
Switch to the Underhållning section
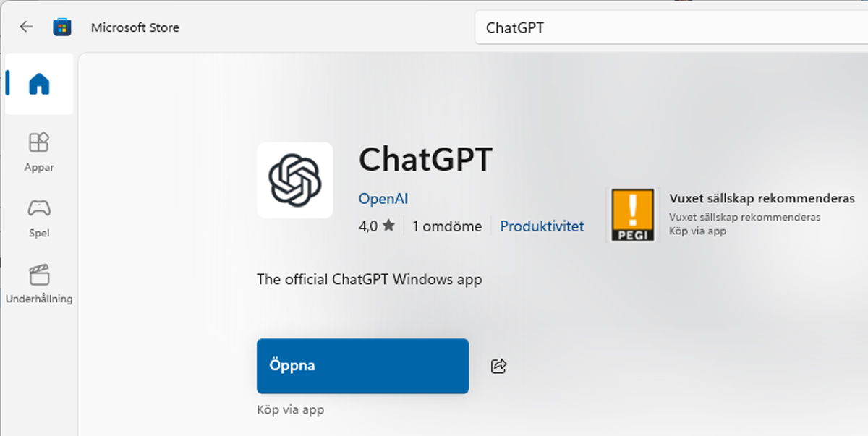point(39,283)
